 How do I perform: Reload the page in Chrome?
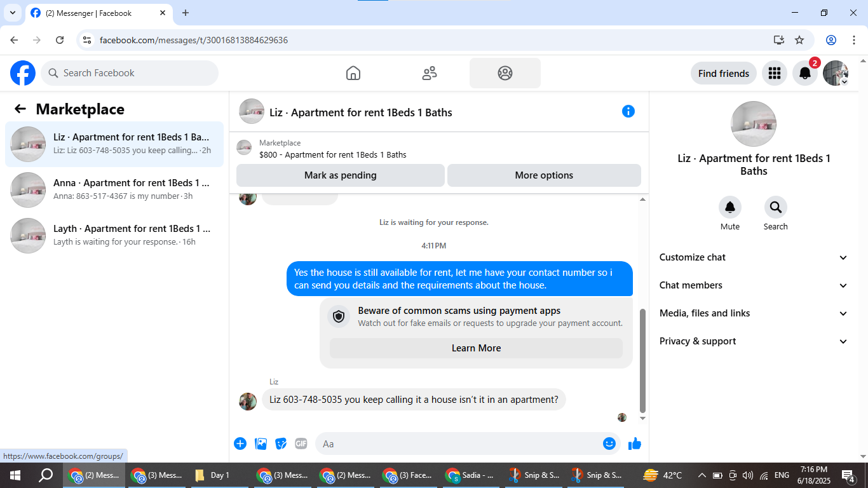(x=60, y=40)
